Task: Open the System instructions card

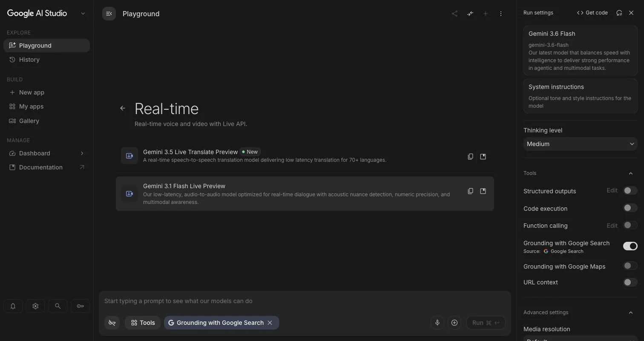Action: point(580,96)
